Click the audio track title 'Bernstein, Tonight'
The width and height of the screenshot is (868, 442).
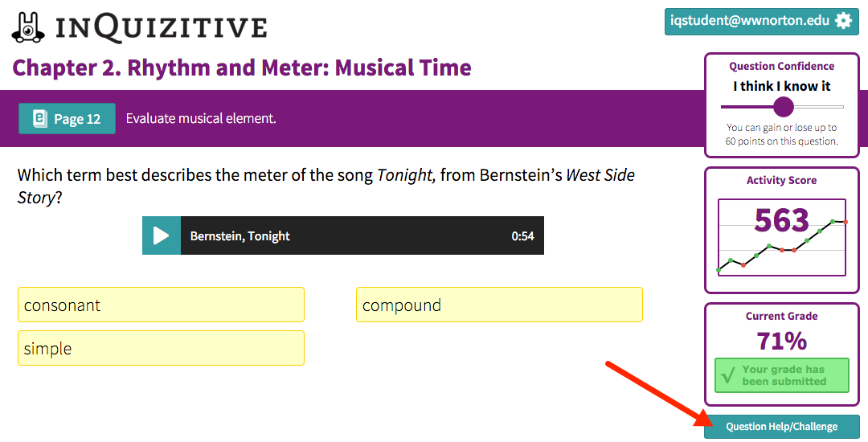[240, 236]
